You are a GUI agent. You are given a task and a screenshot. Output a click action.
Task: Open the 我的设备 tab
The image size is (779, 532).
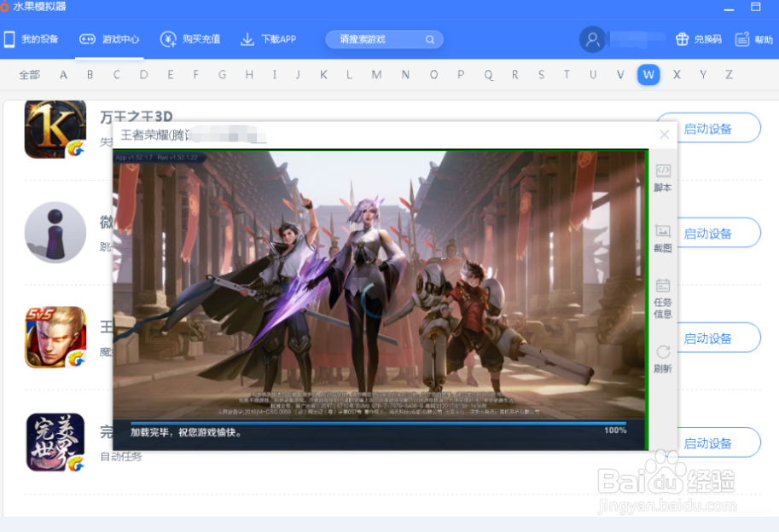[31, 39]
